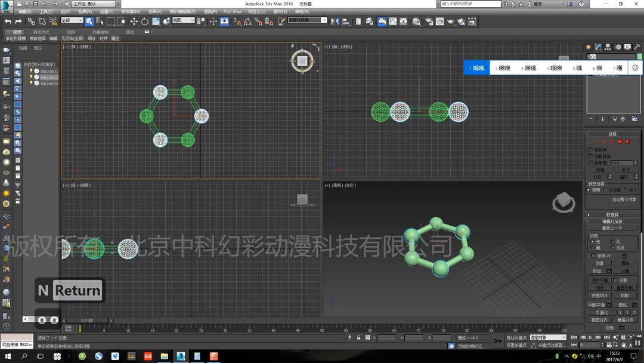Open the 全部 selection filter dropdown
644x363 pixels.
pyautogui.click(x=72, y=21)
